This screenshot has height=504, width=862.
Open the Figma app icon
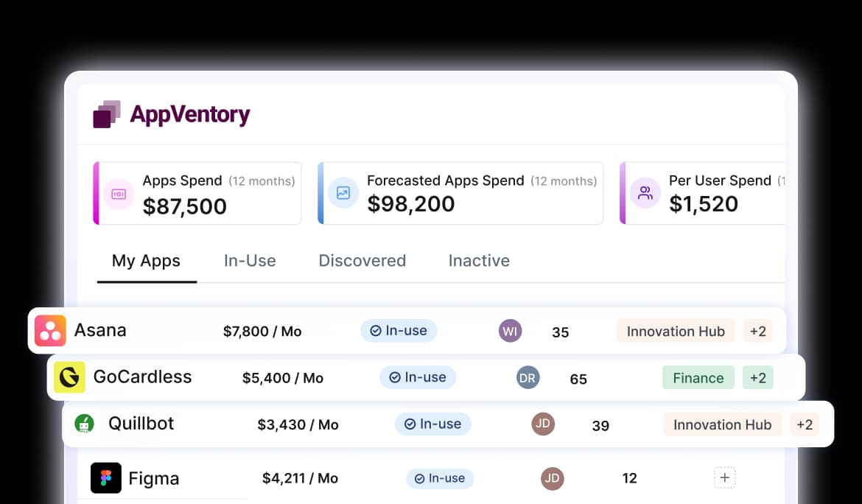(x=106, y=478)
